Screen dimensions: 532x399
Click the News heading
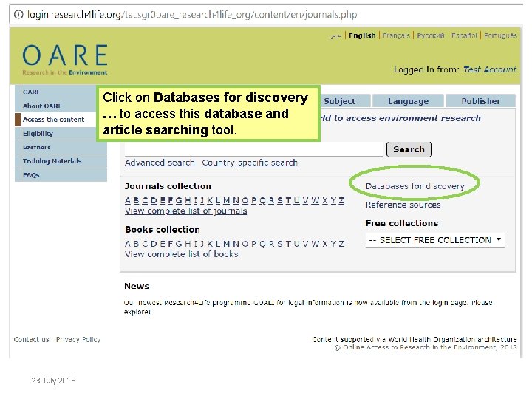pos(137,286)
